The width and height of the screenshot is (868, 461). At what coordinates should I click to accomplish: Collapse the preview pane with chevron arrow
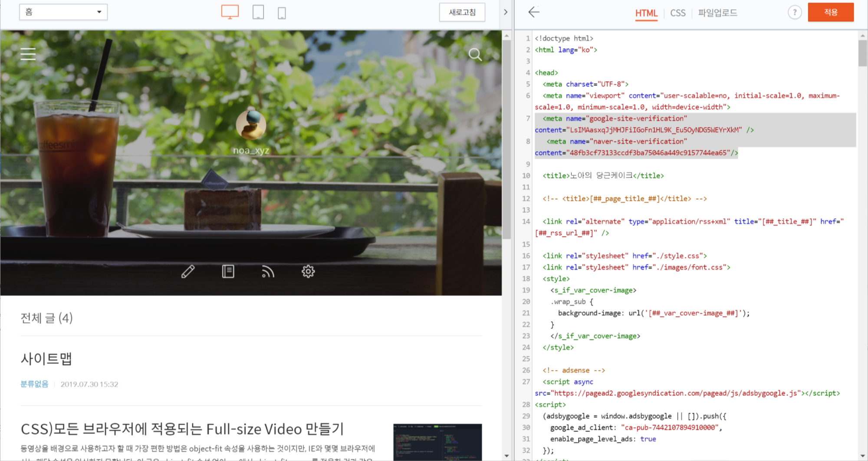[506, 12]
